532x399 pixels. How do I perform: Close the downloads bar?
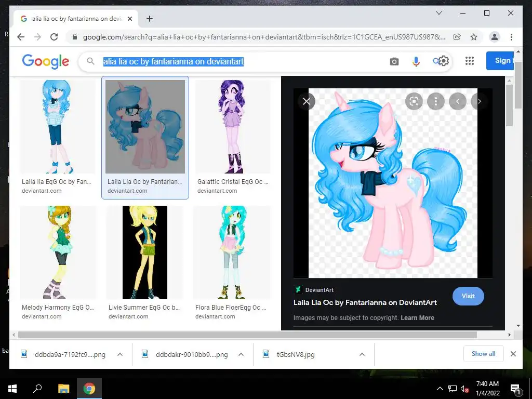[513, 354]
